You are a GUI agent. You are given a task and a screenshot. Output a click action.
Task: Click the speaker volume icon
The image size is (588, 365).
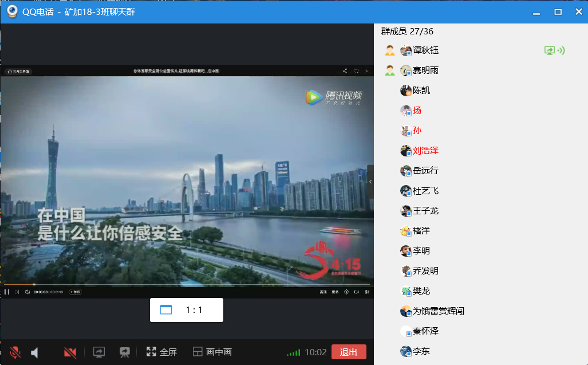(35, 352)
